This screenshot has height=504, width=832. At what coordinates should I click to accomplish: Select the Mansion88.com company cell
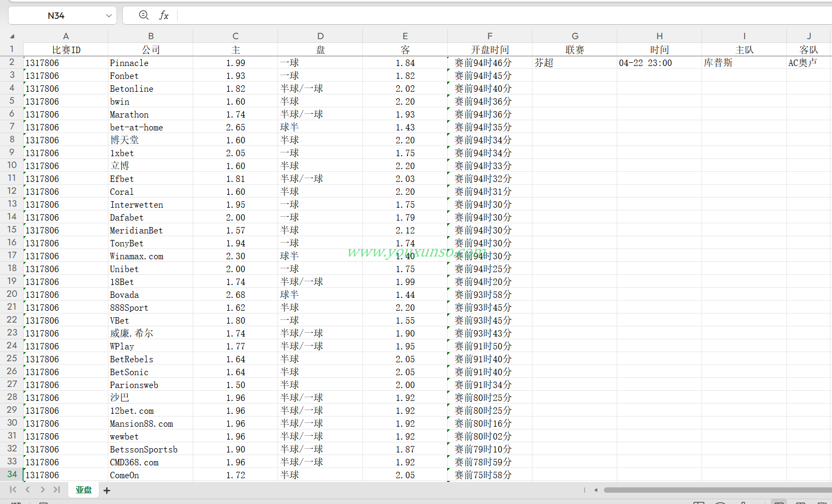tap(151, 423)
